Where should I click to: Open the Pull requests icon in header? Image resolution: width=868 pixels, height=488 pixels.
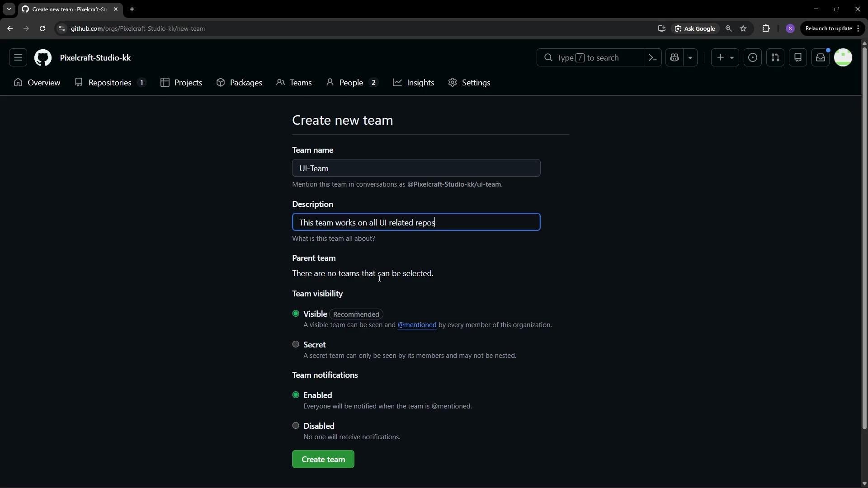click(x=775, y=57)
